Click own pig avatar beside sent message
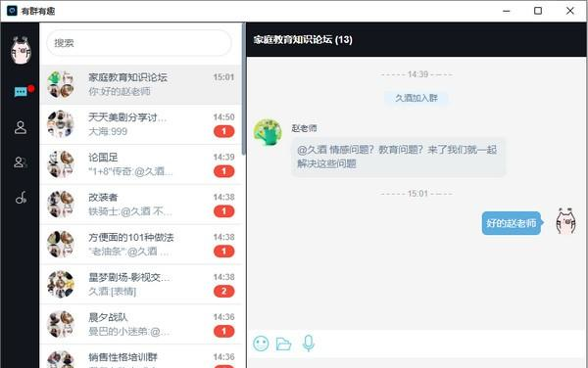The width and height of the screenshot is (588, 368). [x=565, y=221]
